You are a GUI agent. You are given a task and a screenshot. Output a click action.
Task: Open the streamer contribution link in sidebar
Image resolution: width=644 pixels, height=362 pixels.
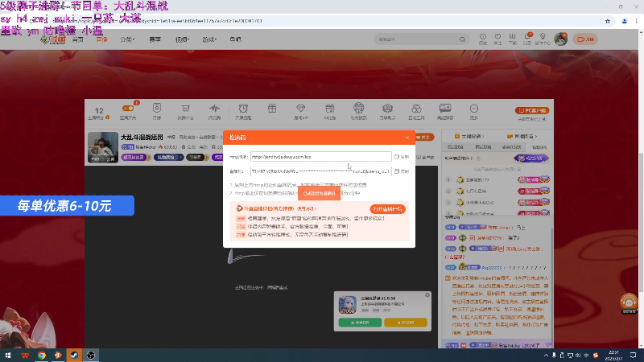(469, 136)
